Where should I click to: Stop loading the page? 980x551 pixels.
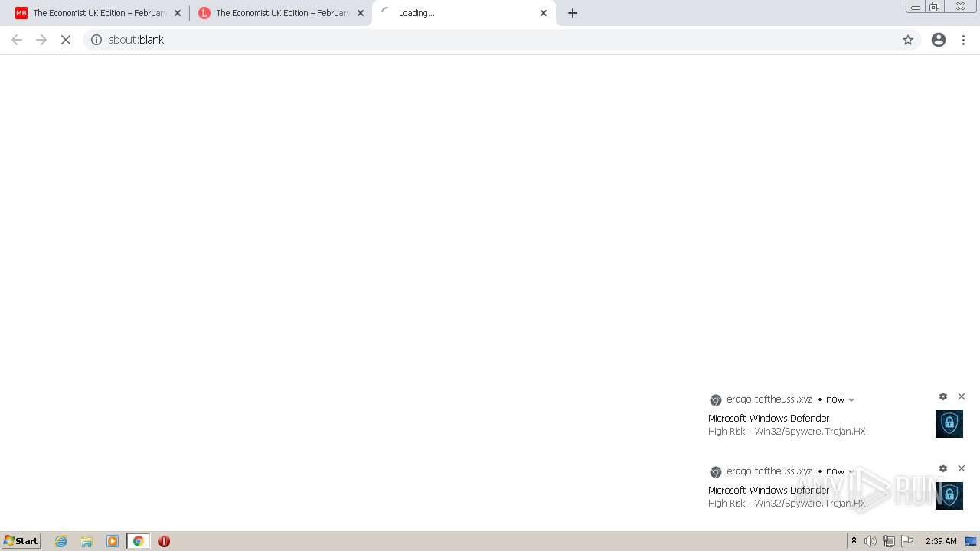[x=66, y=40]
